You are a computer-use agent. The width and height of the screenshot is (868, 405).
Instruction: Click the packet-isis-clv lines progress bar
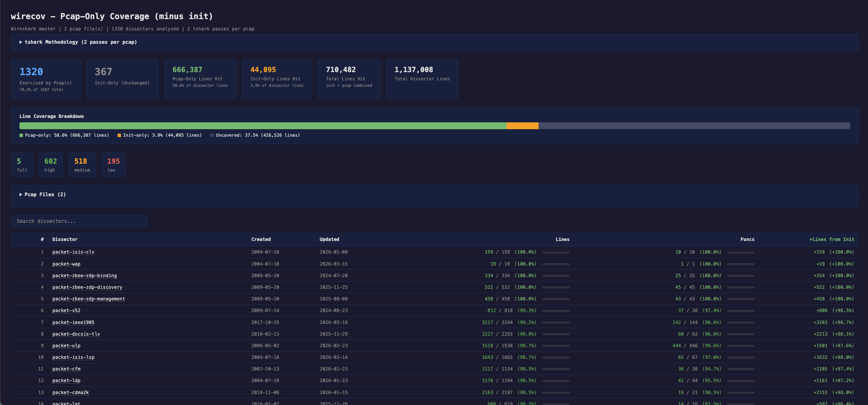556,253
